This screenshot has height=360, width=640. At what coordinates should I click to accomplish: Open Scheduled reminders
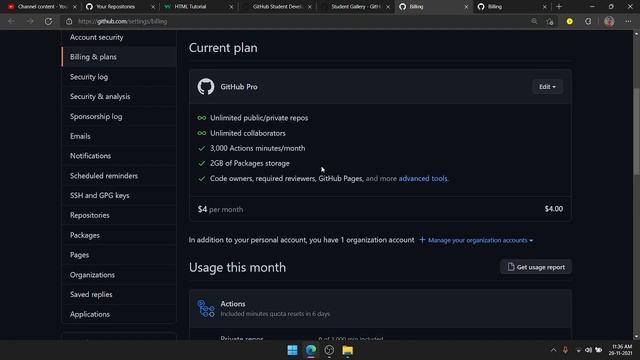104,176
